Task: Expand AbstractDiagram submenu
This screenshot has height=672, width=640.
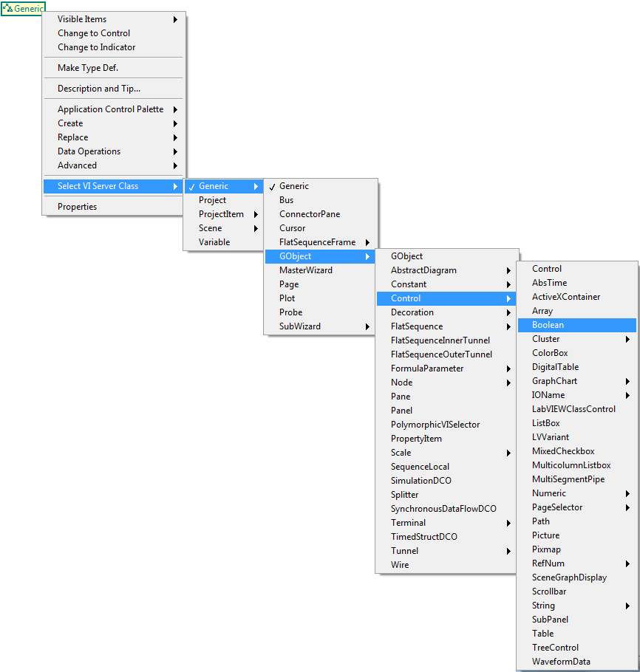Action: (x=446, y=270)
